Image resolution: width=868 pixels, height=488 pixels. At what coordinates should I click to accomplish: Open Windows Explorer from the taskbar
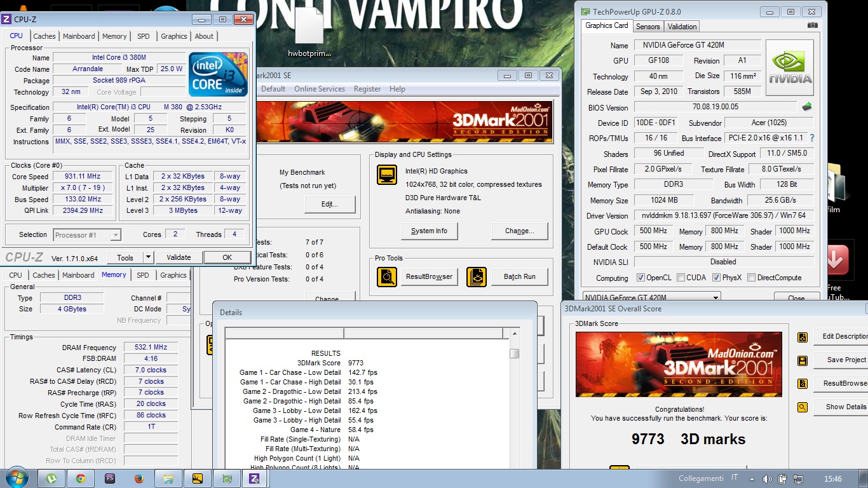coord(168,478)
